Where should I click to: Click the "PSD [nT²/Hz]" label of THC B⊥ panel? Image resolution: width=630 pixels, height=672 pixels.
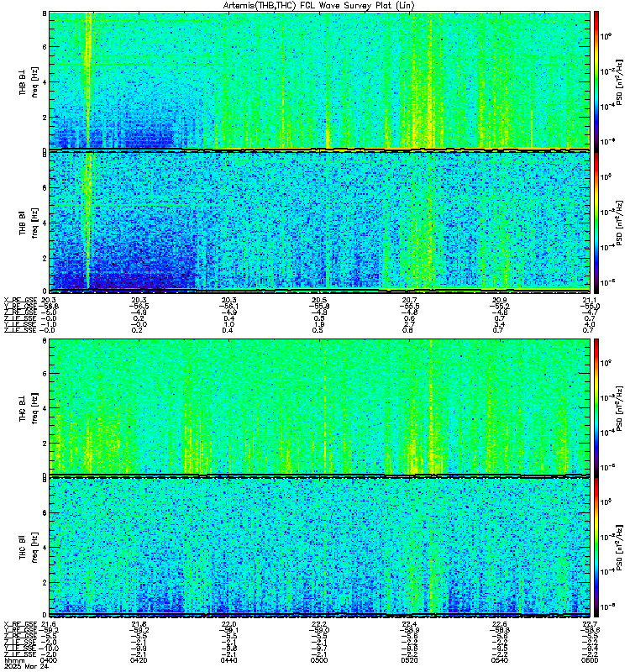point(620,407)
